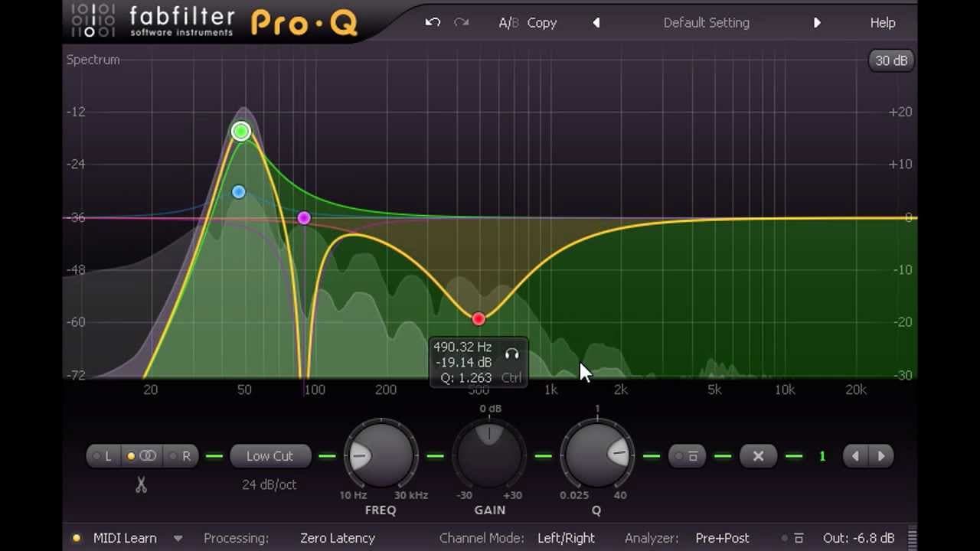Set band to stereo linked mode
980x551 pixels.
pos(142,456)
